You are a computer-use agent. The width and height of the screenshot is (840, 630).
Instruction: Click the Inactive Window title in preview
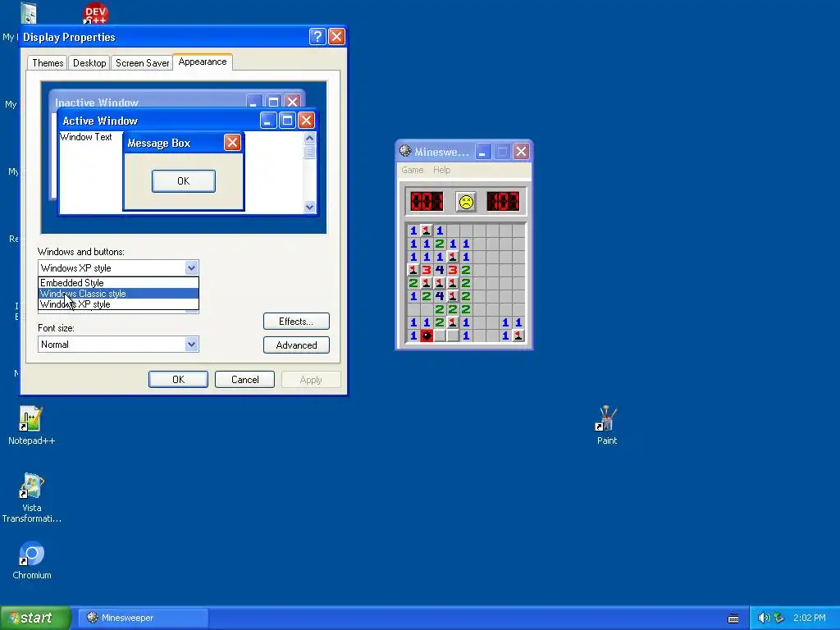[x=97, y=103]
